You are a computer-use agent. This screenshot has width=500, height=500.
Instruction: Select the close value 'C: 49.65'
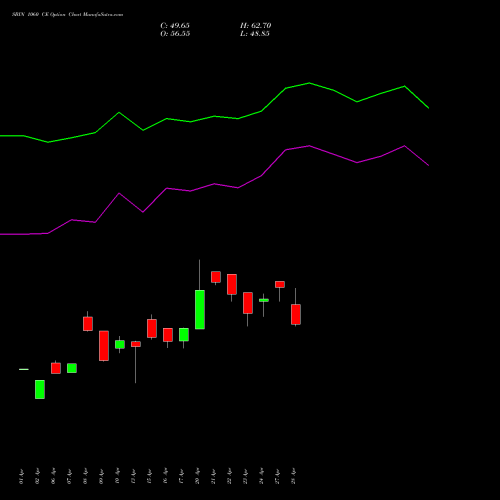click(x=175, y=26)
